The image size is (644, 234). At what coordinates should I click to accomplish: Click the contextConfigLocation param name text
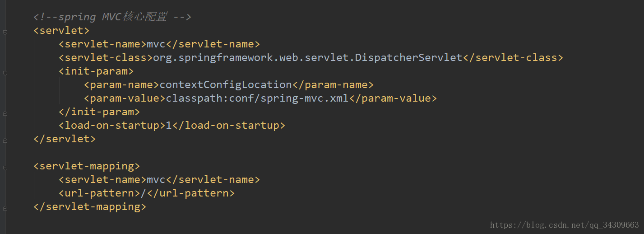(226, 85)
